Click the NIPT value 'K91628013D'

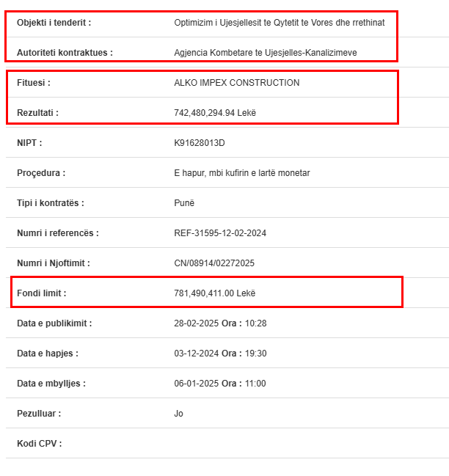200,143
